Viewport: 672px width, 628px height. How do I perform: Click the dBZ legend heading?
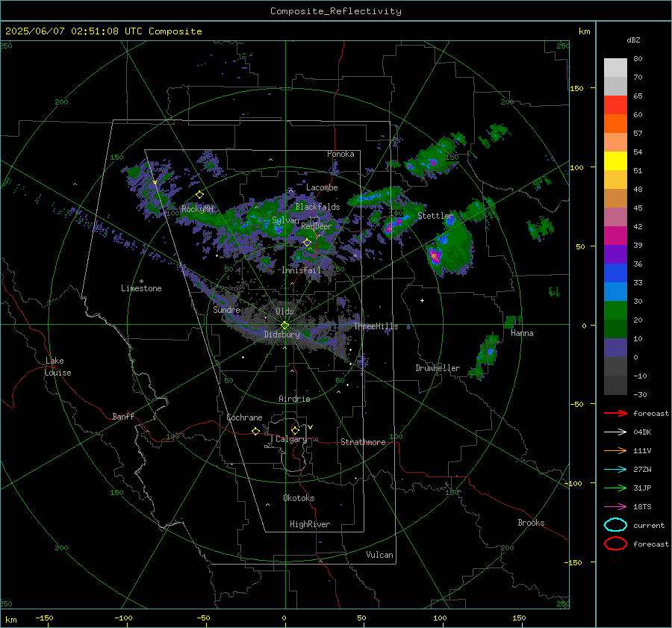[633, 40]
